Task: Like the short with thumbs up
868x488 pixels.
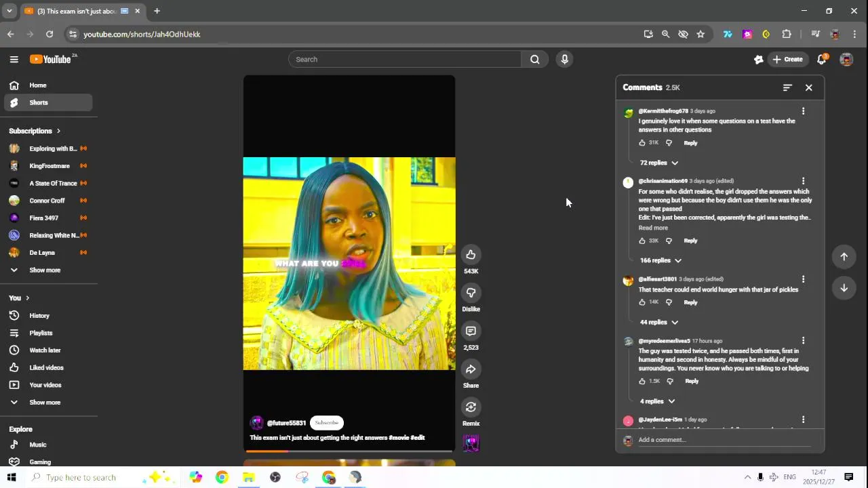Action: 471,255
